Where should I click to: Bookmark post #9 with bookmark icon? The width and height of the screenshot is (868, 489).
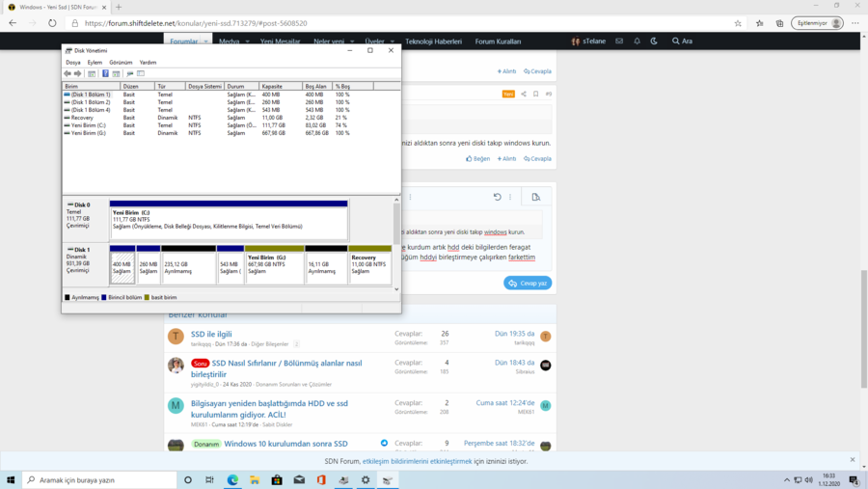[x=536, y=95]
